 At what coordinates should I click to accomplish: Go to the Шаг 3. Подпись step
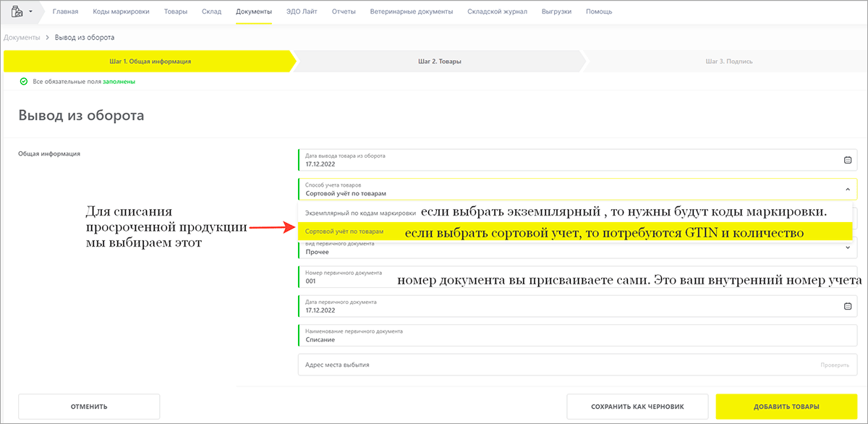(728, 62)
